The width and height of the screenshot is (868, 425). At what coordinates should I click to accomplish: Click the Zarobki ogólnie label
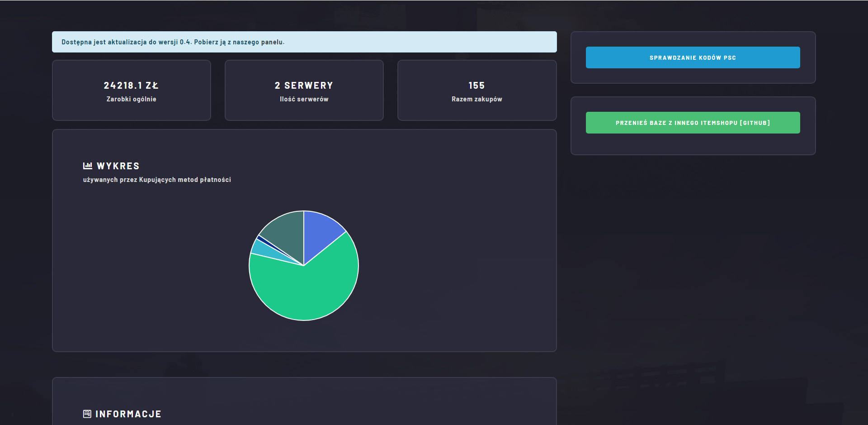point(131,99)
